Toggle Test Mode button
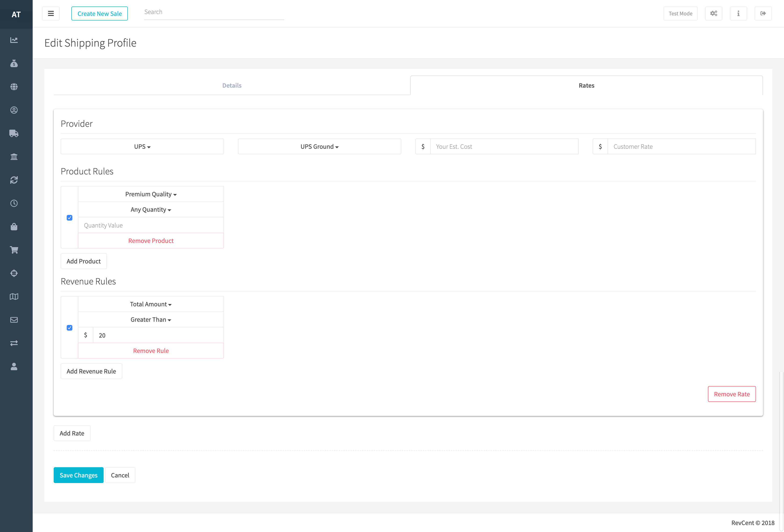 pos(680,14)
